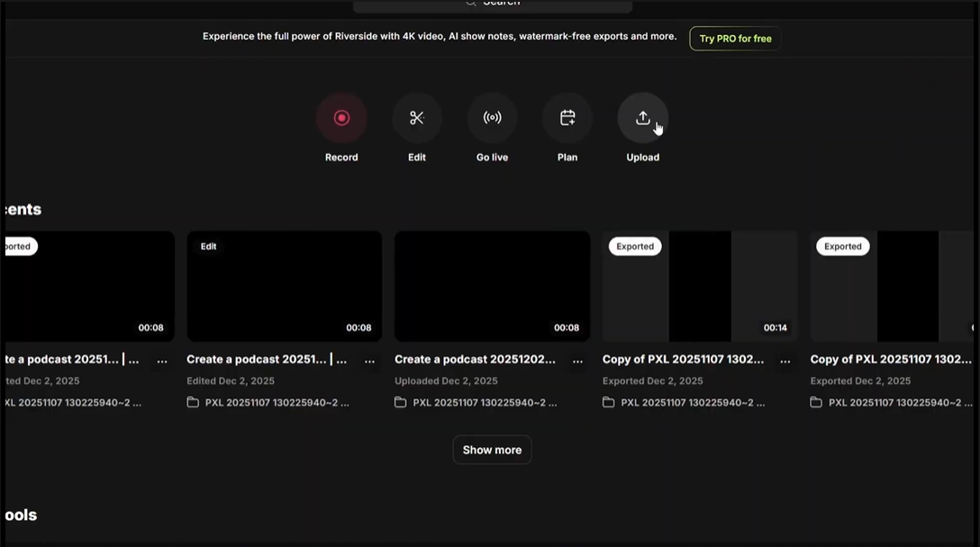Viewport: 980px width, 547px height.
Task: Click the Edited Dec 2, 2025 text
Action: pos(231,380)
